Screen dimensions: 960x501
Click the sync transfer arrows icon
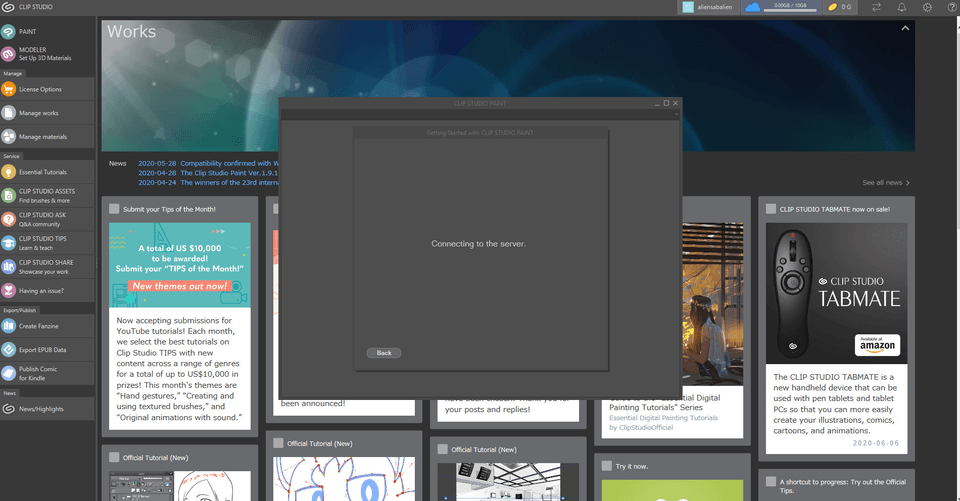click(876, 8)
